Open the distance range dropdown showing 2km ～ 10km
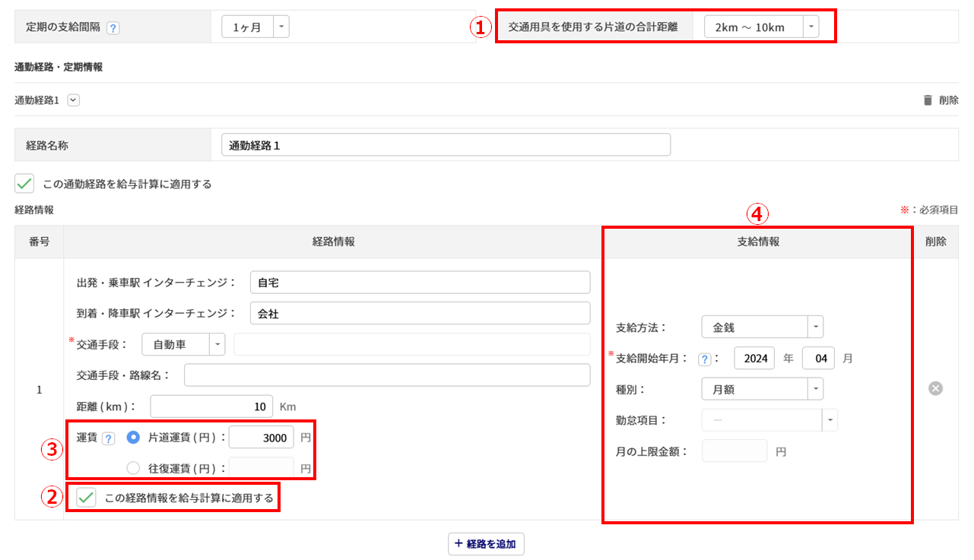The height and width of the screenshot is (560, 974). click(x=761, y=27)
